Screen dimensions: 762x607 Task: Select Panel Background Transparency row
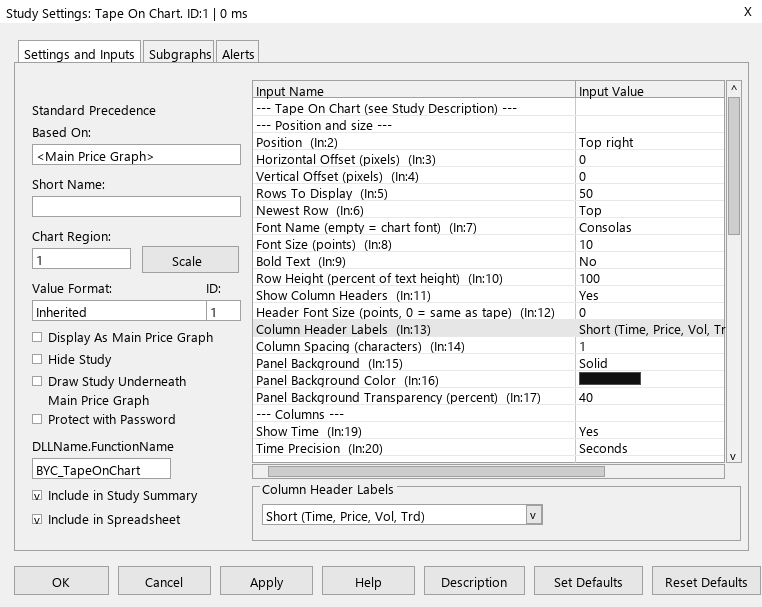tap(488, 398)
